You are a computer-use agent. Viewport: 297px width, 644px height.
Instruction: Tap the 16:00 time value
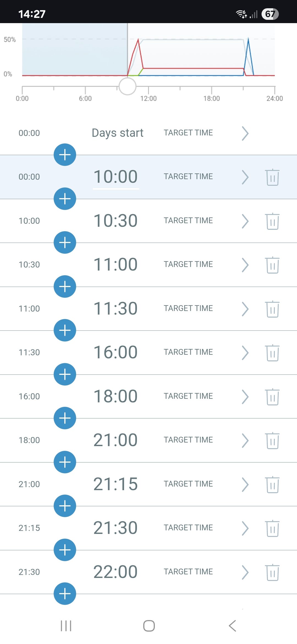pyautogui.click(x=116, y=352)
